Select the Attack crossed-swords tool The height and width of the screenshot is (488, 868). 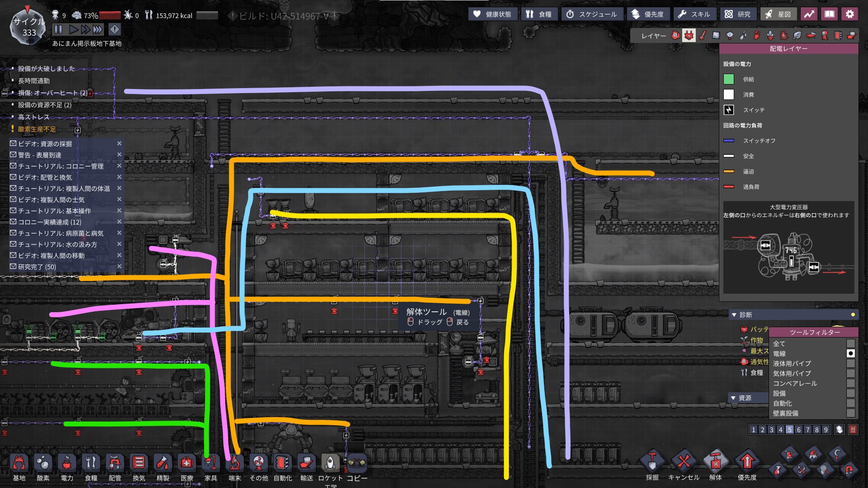801,470
